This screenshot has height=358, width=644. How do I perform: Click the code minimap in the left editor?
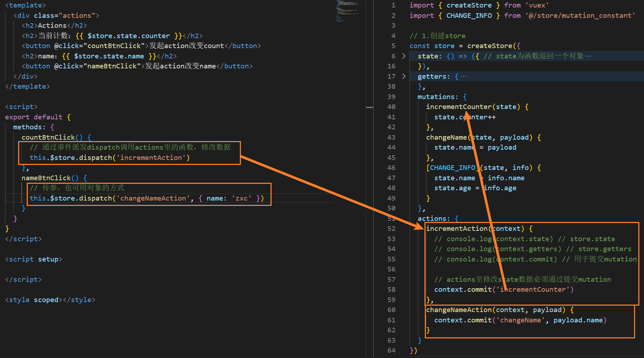pos(347,11)
